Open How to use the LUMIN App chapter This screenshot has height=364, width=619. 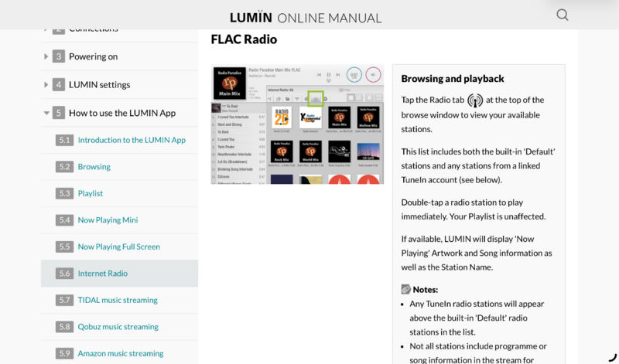[x=122, y=113]
